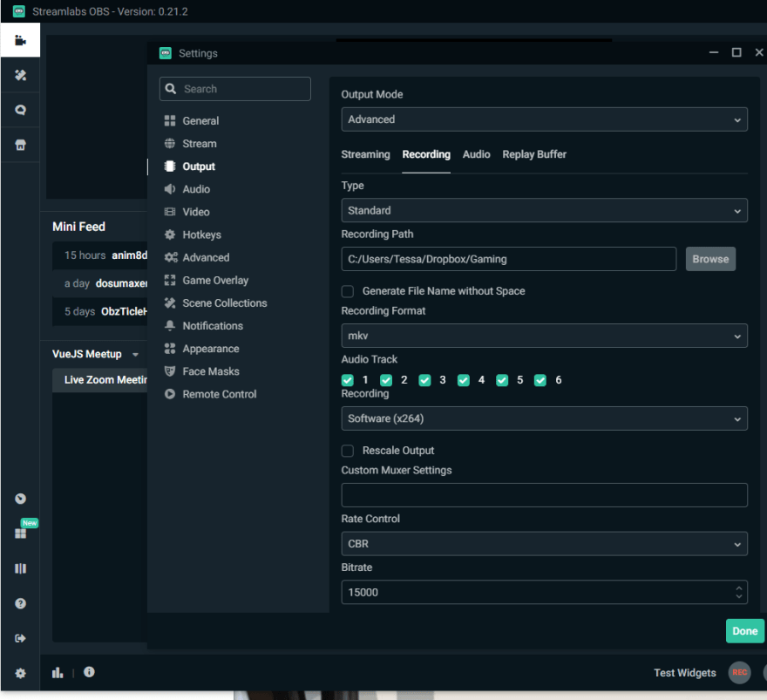Open the Output Mode dropdown

(x=544, y=119)
